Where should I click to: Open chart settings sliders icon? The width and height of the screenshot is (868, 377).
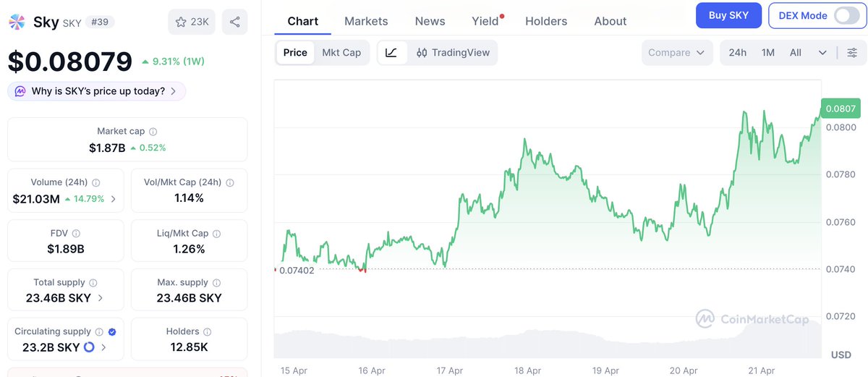(852, 52)
